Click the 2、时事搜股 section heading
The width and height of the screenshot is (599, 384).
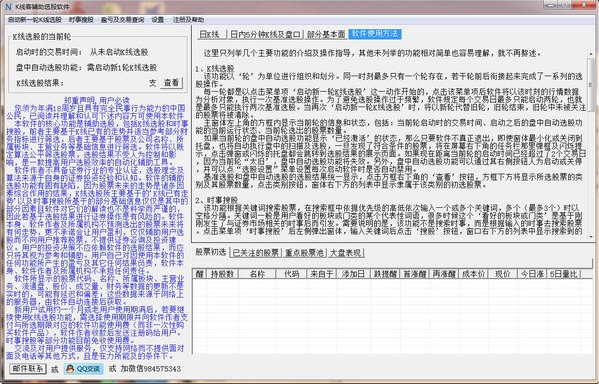216,200
